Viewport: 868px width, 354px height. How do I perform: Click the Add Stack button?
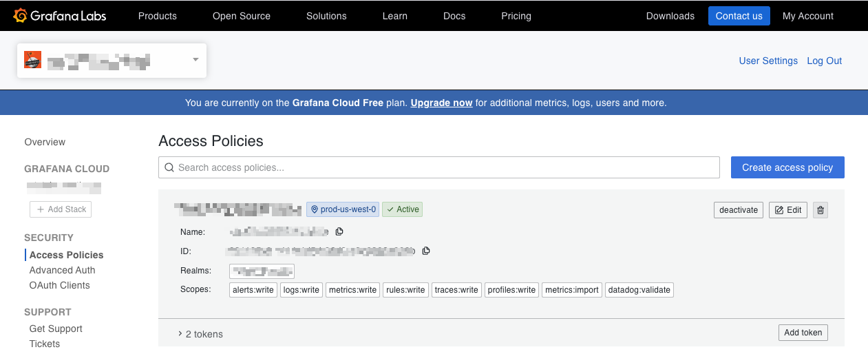pyautogui.click(x=61, y=209)
